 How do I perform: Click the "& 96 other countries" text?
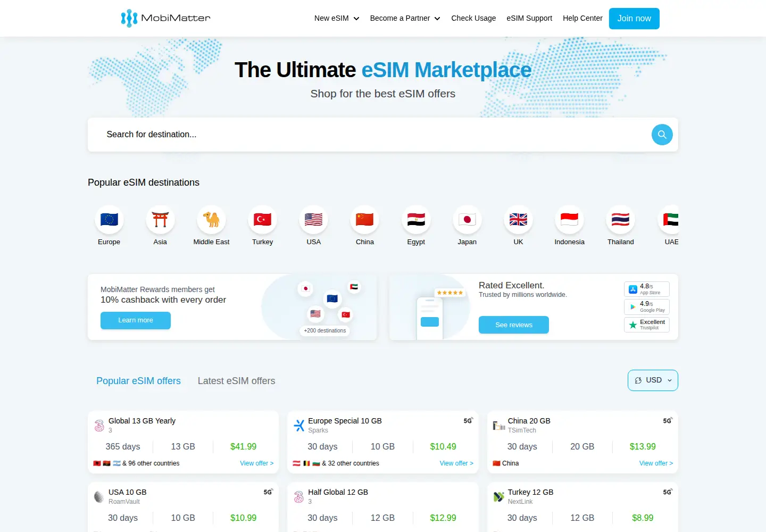click(x=151, y=463)
